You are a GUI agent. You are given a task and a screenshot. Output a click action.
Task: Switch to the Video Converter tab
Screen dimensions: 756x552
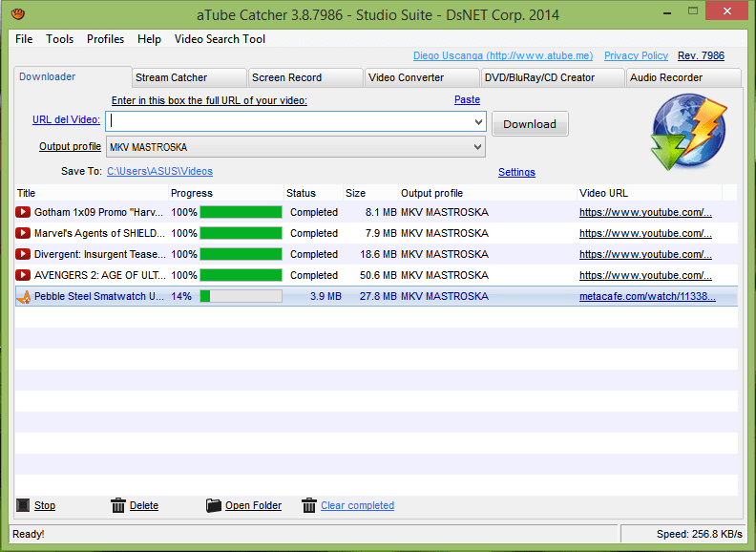click(422, 77)
